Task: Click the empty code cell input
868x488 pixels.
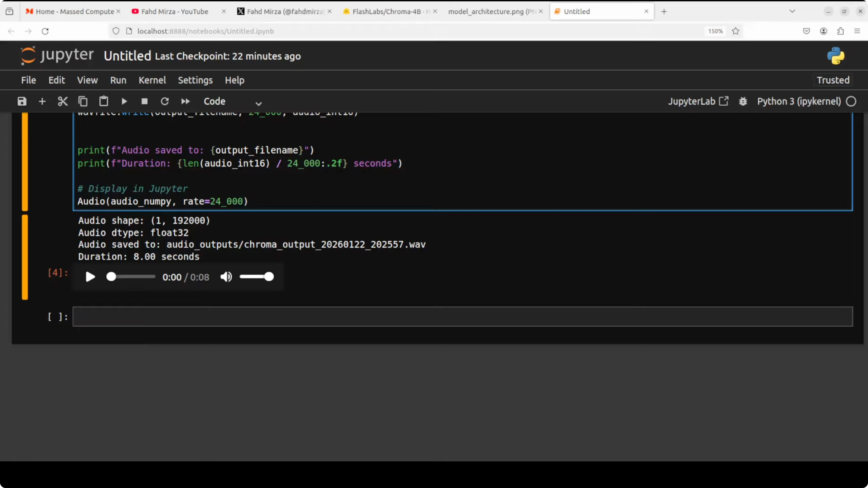Action: click(462, 317)
